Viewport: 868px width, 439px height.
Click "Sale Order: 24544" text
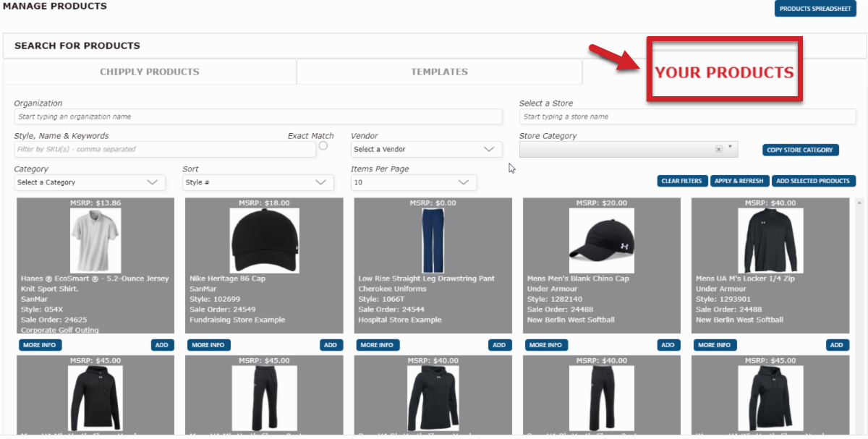coord(391,310)
